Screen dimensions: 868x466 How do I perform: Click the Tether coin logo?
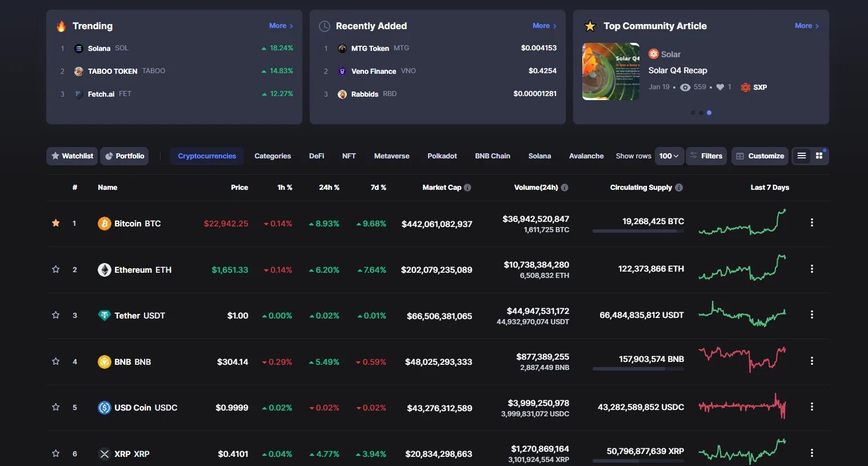pos(104,316)
